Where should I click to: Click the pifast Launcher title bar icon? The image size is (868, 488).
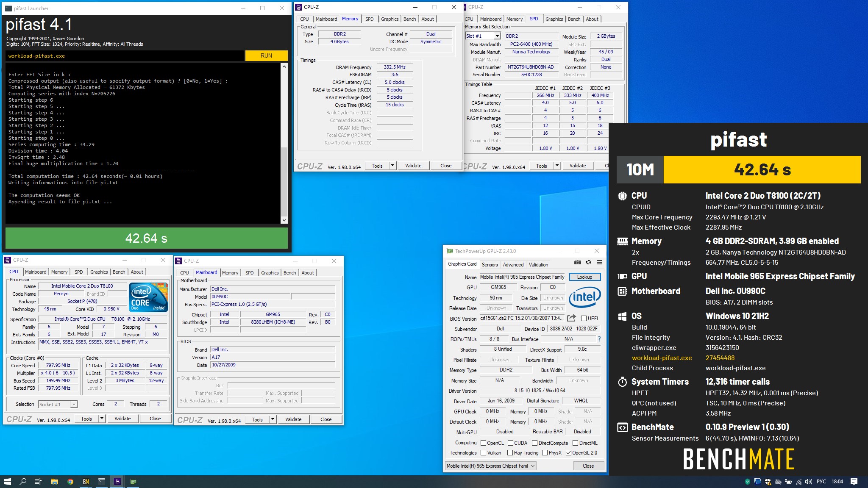8,8
